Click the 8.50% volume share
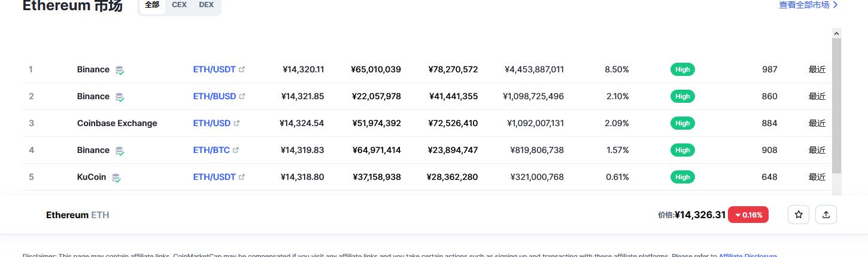The height and width of the screenshot is (257, 868). pos(617,69)
